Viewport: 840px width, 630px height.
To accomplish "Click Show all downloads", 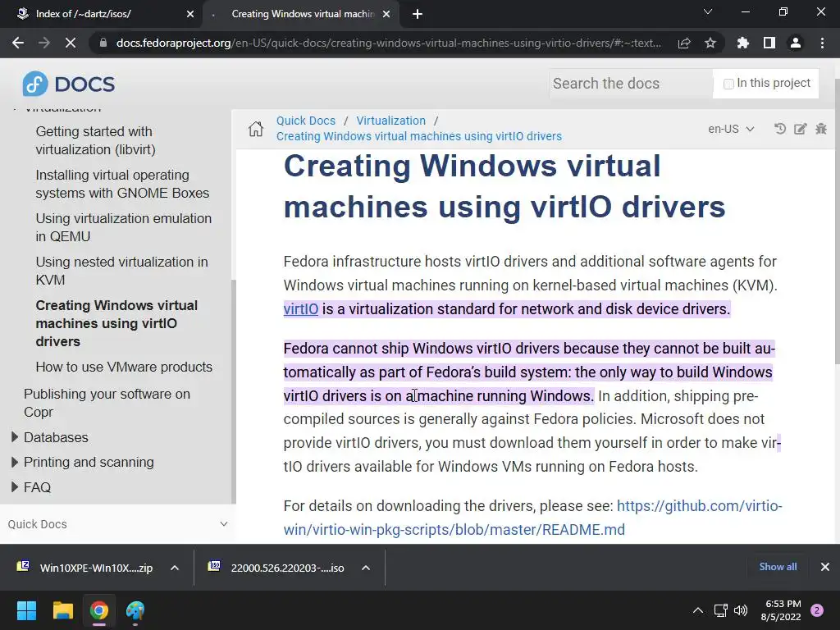I will coord(778,567).
